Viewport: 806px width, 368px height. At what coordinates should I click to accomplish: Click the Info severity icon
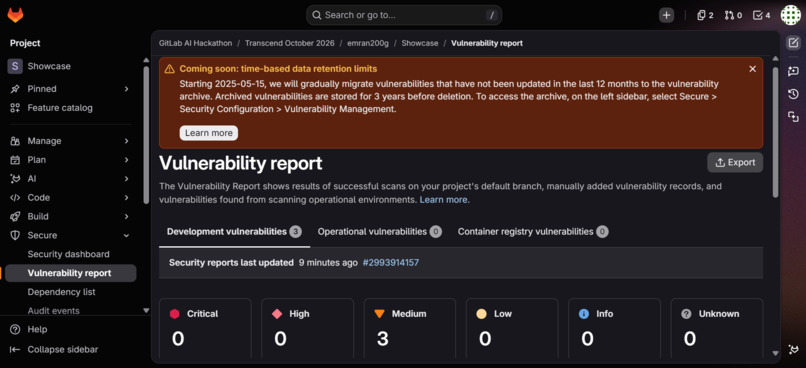click(583, 314)
